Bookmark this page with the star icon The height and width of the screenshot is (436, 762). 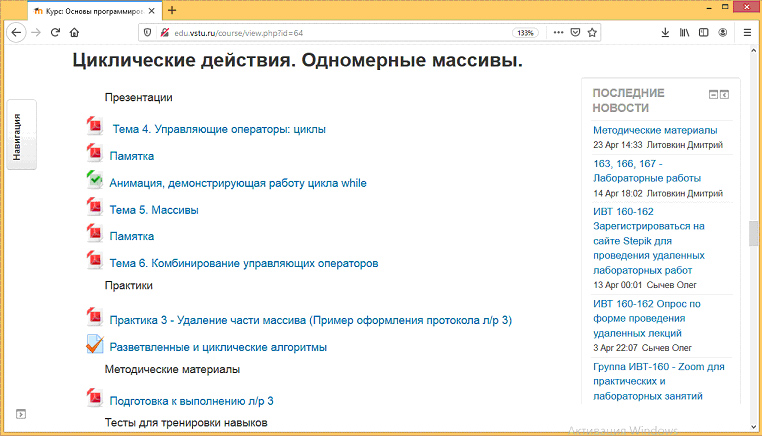[x=592, y=32]
